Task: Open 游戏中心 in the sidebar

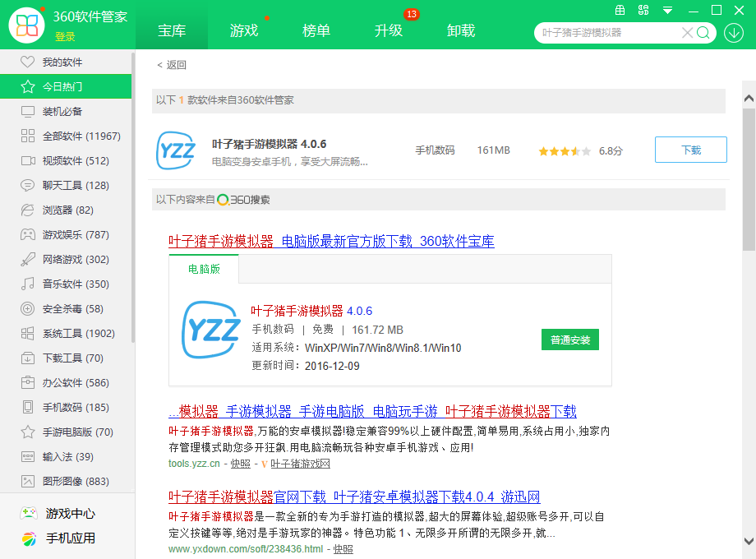Action: point(70,514)
